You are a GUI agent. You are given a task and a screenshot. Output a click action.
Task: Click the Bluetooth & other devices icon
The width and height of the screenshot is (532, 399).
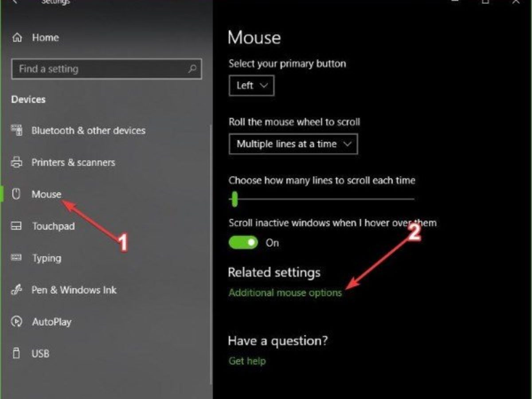16,130
